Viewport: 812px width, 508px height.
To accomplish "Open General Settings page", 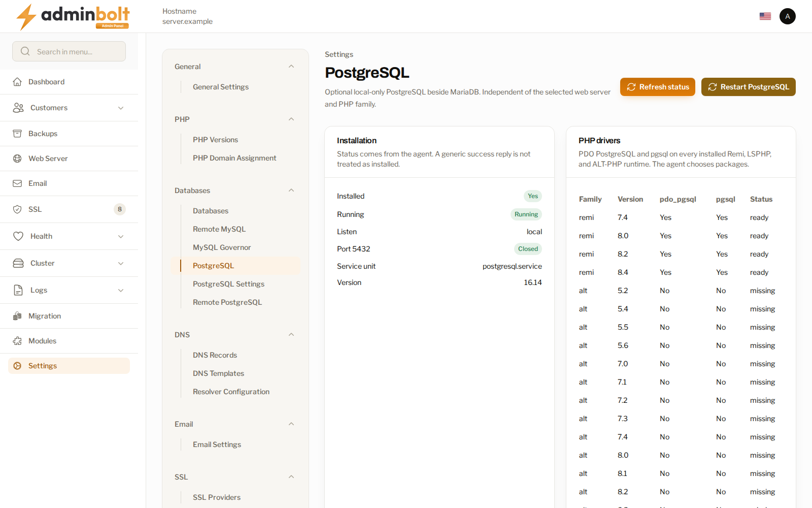I will click(221, 87).
